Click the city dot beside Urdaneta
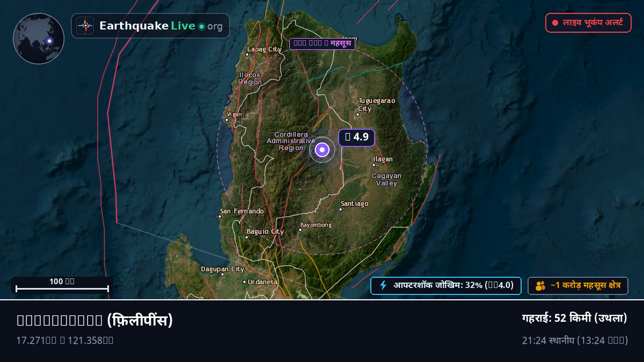 tap(244, 282)
